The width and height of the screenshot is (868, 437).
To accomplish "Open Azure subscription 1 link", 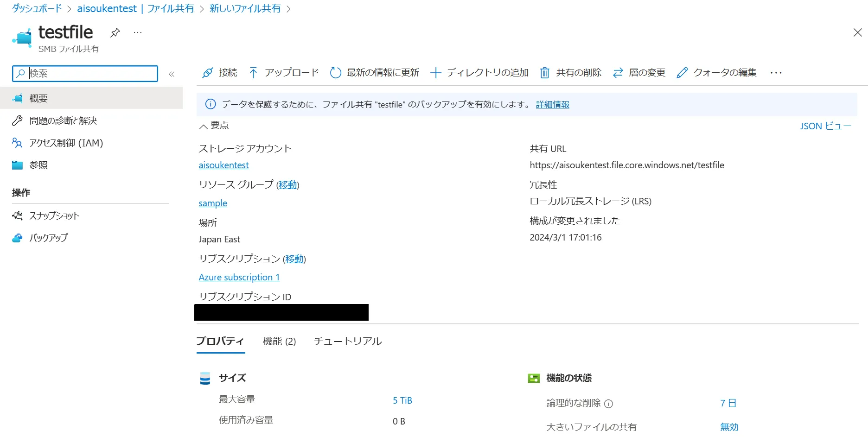I will [239, 277].
